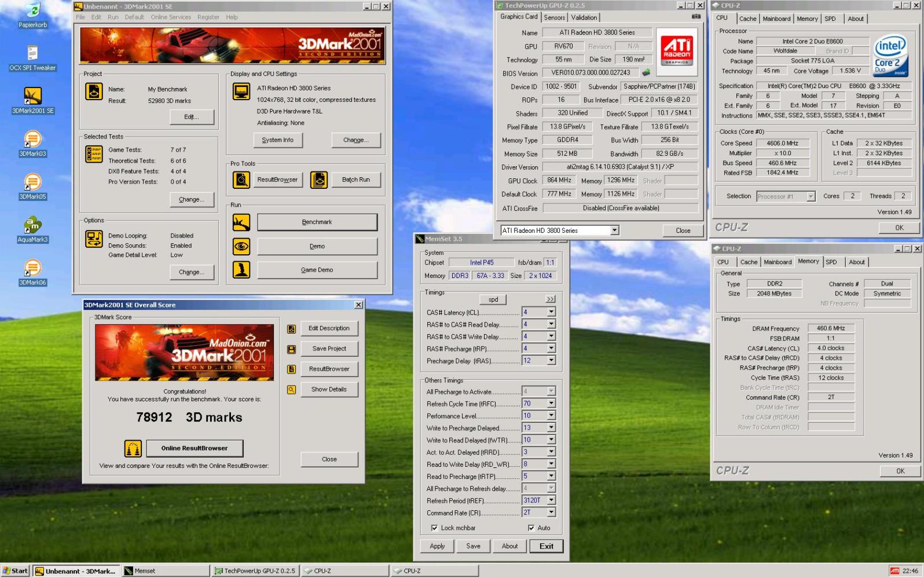Open 3DMark03 desktop shortcut
Image resolution: width=924 pixels, height=578 pixels.
(x=32, y=144)
